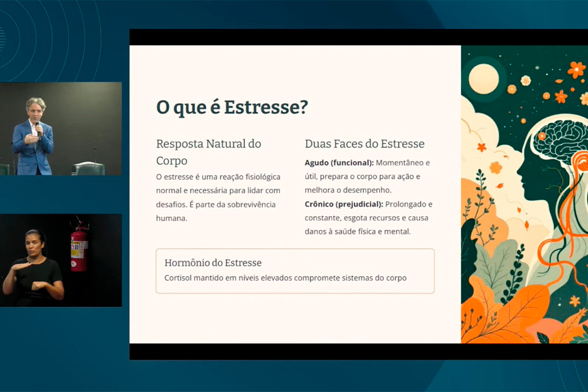
Task: Select the sign language interpreter video
Action: 61,260
